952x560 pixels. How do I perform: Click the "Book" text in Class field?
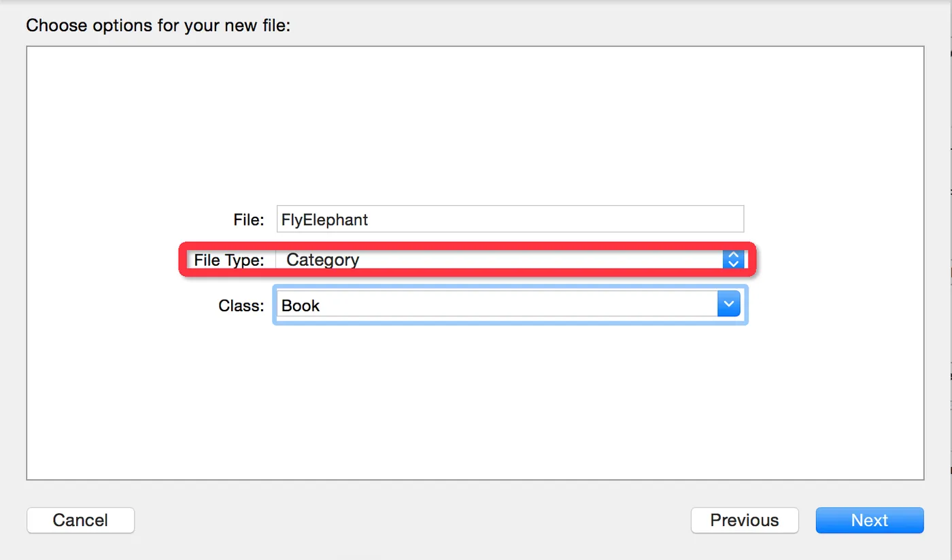click(301, 306)
